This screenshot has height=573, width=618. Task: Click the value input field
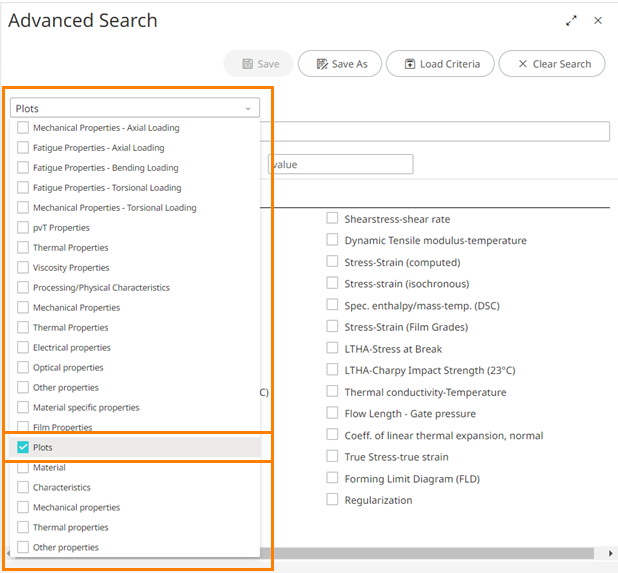pyautogui.click(x=340, y=164)
